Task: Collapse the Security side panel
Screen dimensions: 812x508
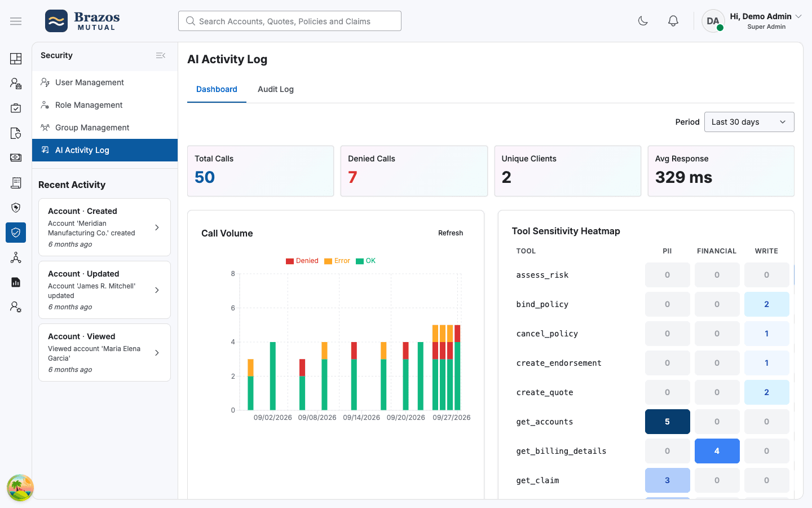Action: tap(161, 55)
